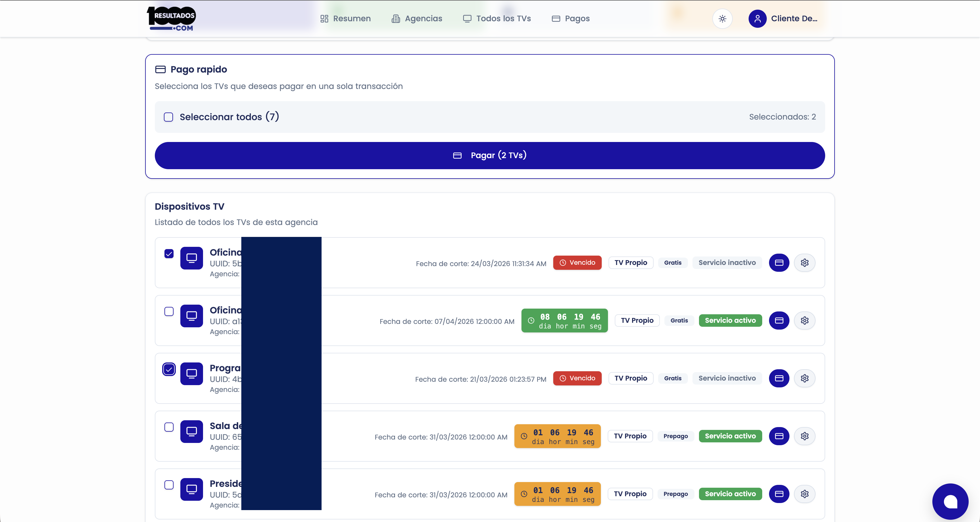Uncheck the first Oficina TV checkbox
The height and width of the screenshot is (522, 980).
(x=169, y=254)
